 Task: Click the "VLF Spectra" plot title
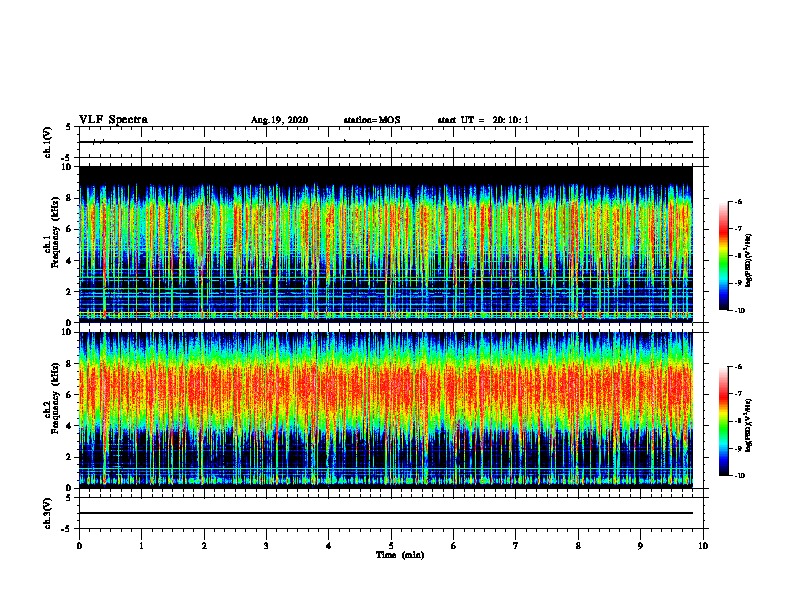pyautogui.click(x=113, y=120)
